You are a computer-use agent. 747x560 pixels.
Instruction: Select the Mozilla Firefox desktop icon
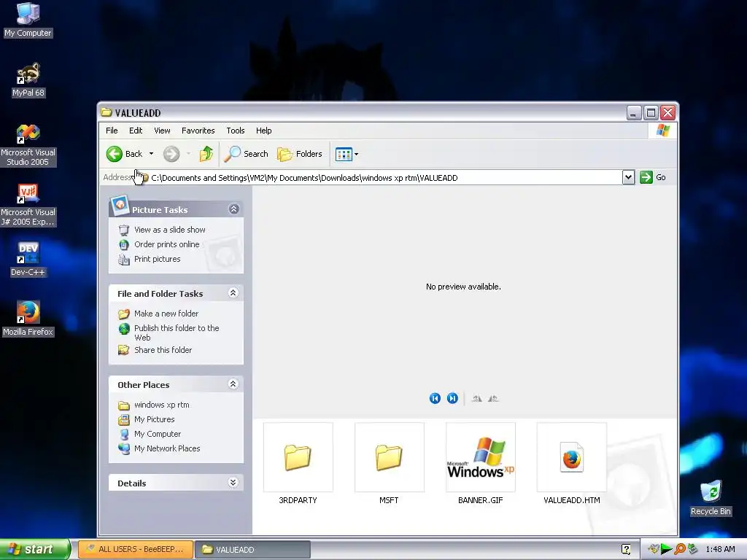pyautogui.click(x=28, y=319)
